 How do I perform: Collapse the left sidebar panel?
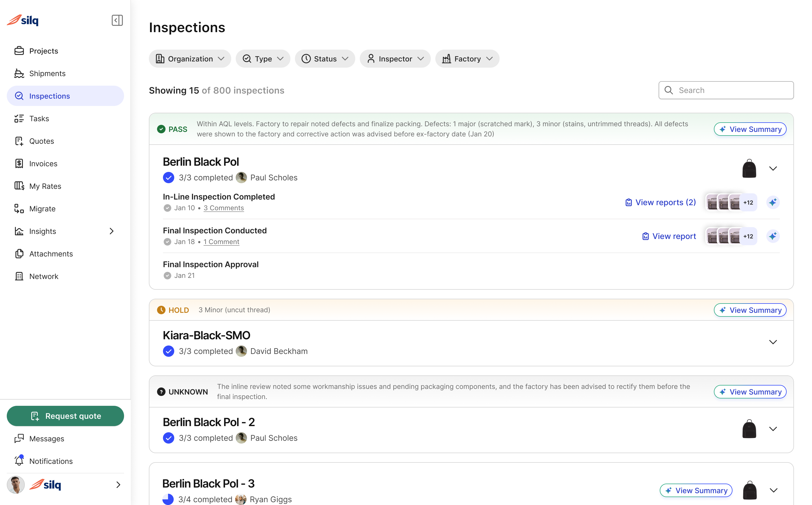(117, 20)
